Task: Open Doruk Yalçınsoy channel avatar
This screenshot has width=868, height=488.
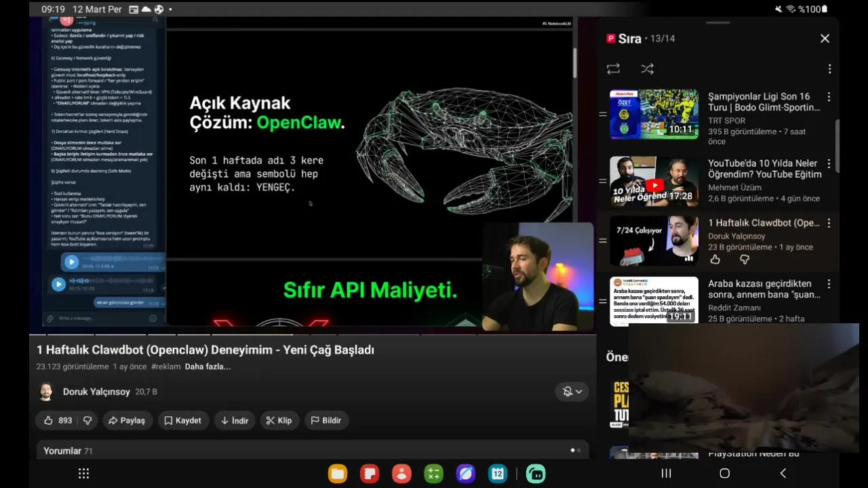Action: [45, 392]
